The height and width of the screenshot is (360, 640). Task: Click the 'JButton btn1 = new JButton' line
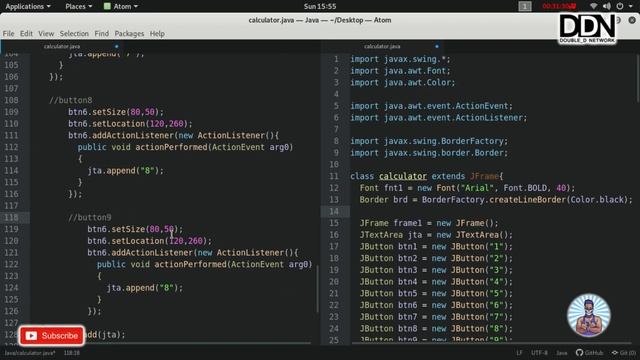(x=436, y=247)
